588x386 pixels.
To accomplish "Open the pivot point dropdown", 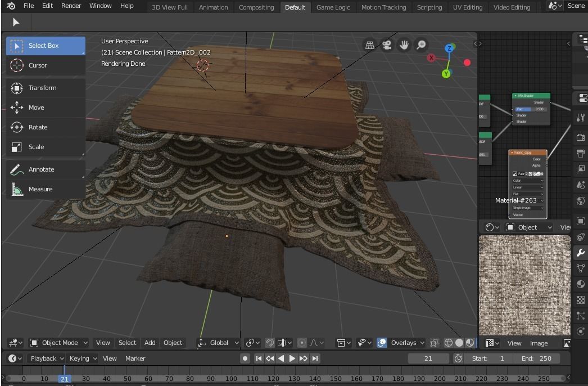I will (x=252, y=343).
